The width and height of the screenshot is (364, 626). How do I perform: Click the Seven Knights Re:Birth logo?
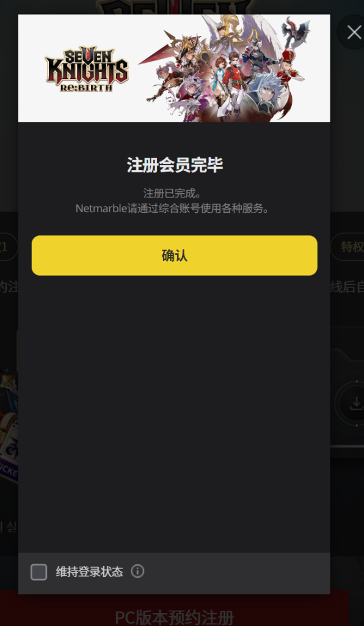pos(87,68)
